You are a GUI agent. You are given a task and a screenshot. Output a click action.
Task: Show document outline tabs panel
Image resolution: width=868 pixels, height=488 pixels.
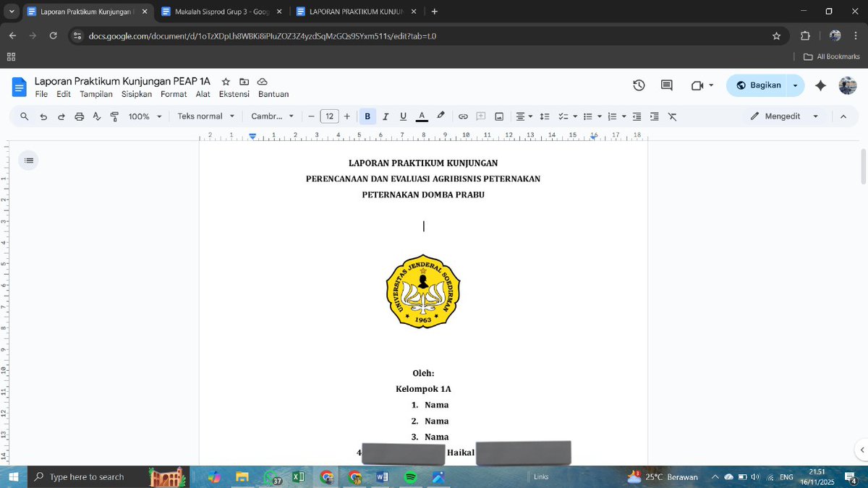point(29,160)
